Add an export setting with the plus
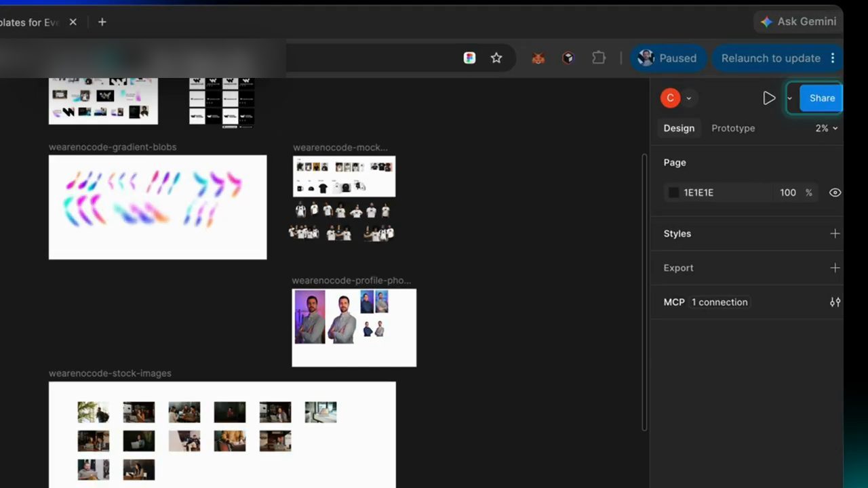 [x=835, y=268]
